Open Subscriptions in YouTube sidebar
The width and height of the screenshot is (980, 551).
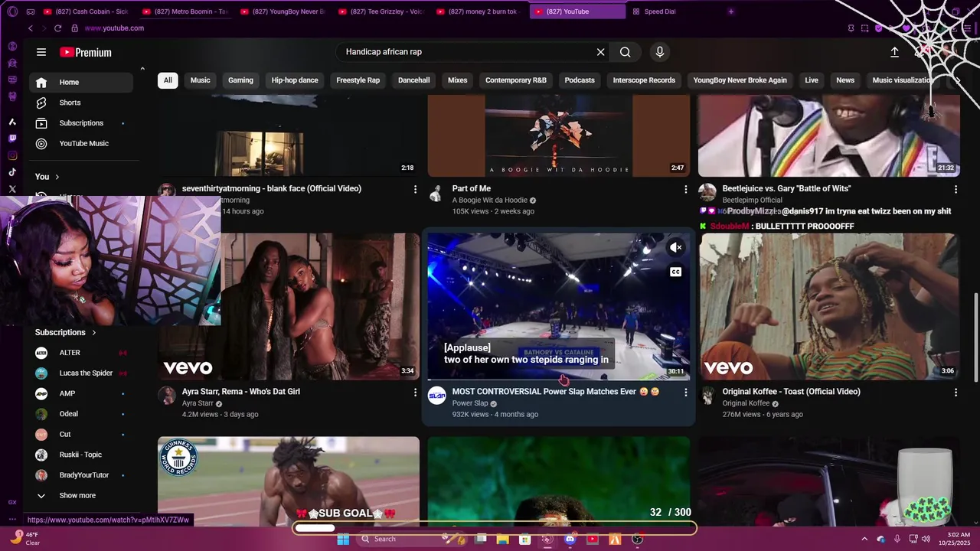pos(81,123)
